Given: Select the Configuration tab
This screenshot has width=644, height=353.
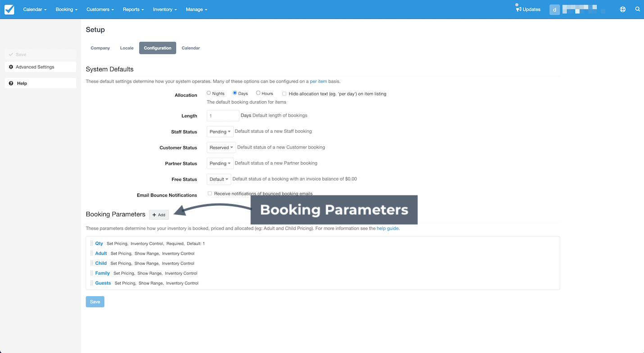Looking at the screenshot, I should click(x=158, y=48).
